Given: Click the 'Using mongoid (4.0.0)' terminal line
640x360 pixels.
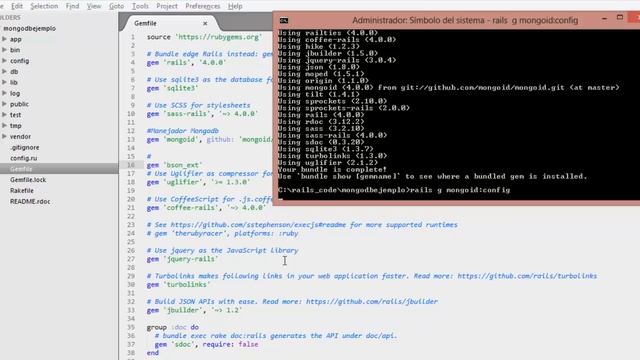Looking at the screenshot, I should pos(448,87).
